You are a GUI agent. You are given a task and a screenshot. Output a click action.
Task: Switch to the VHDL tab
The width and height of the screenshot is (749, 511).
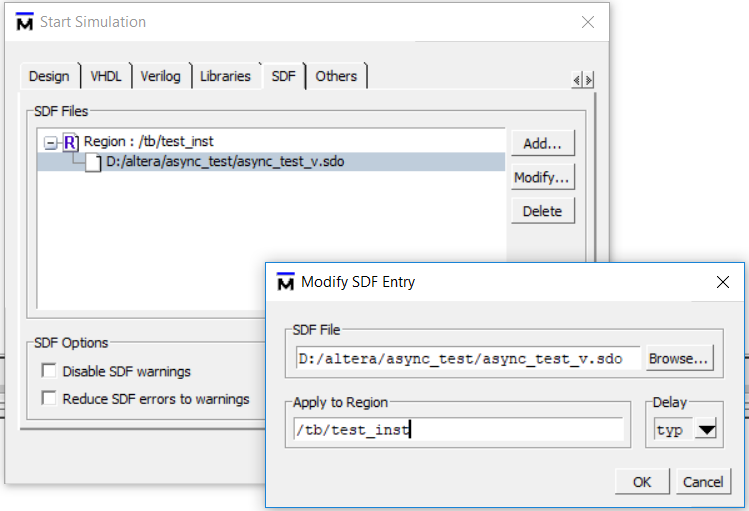pos(106,76)
